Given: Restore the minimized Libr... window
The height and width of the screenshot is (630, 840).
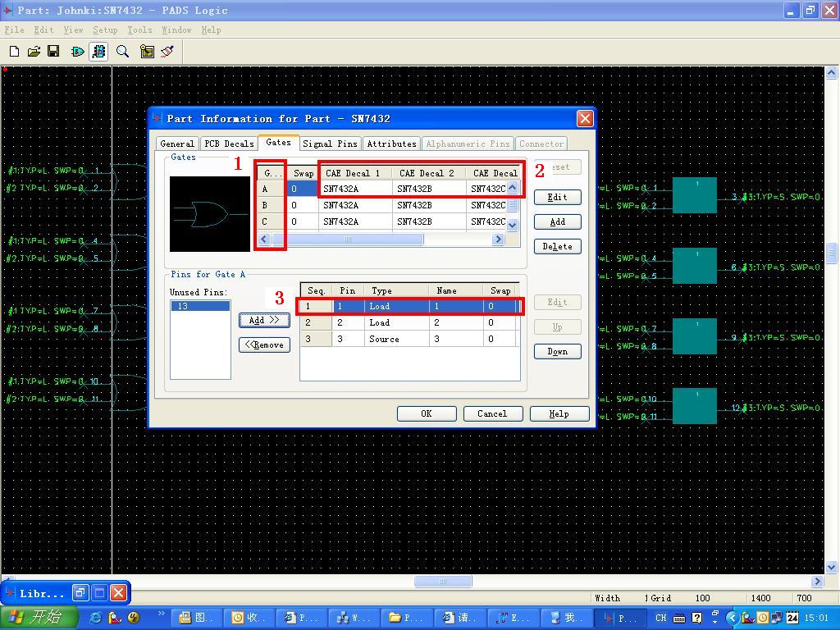Looking at the screenshot, I should [x=80, y=592].
